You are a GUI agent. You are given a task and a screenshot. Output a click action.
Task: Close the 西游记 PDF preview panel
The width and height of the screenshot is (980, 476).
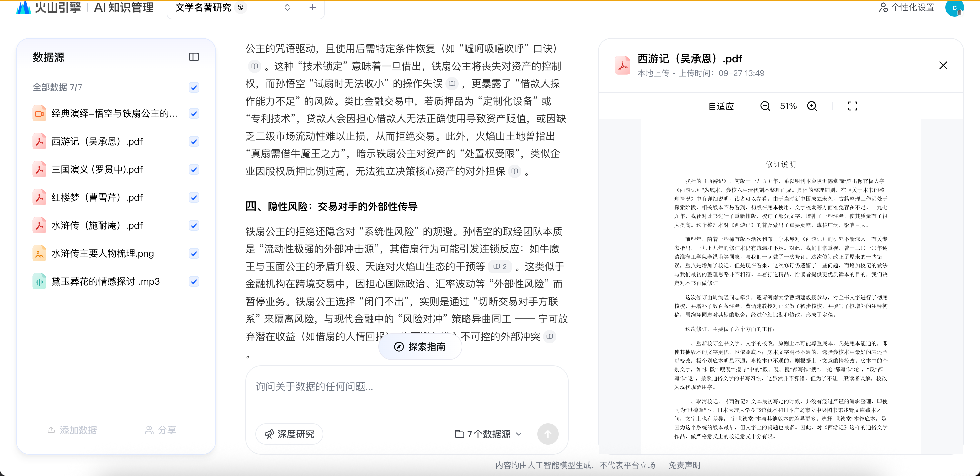[943, 65]
